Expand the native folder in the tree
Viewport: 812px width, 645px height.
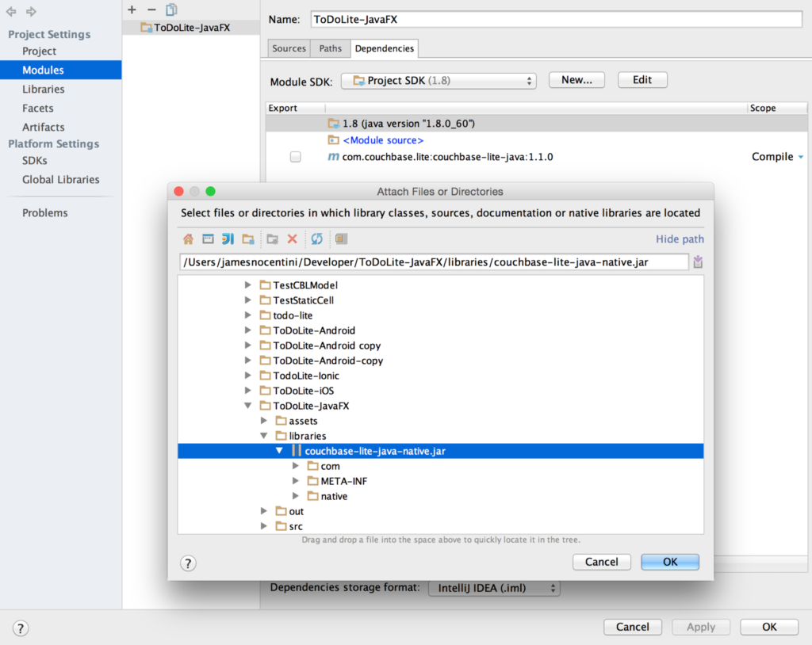pyautogui.click(x=295, y=496)
